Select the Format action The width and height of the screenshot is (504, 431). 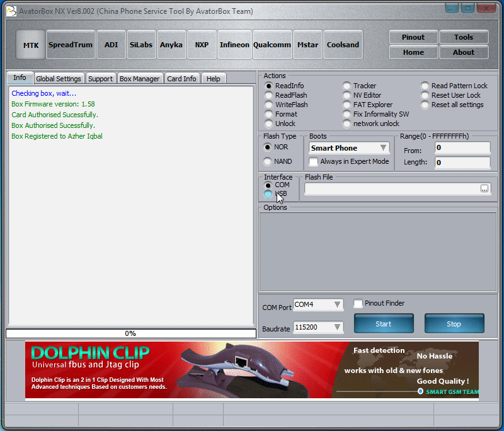pyautogui.click(x=281, y=114)
